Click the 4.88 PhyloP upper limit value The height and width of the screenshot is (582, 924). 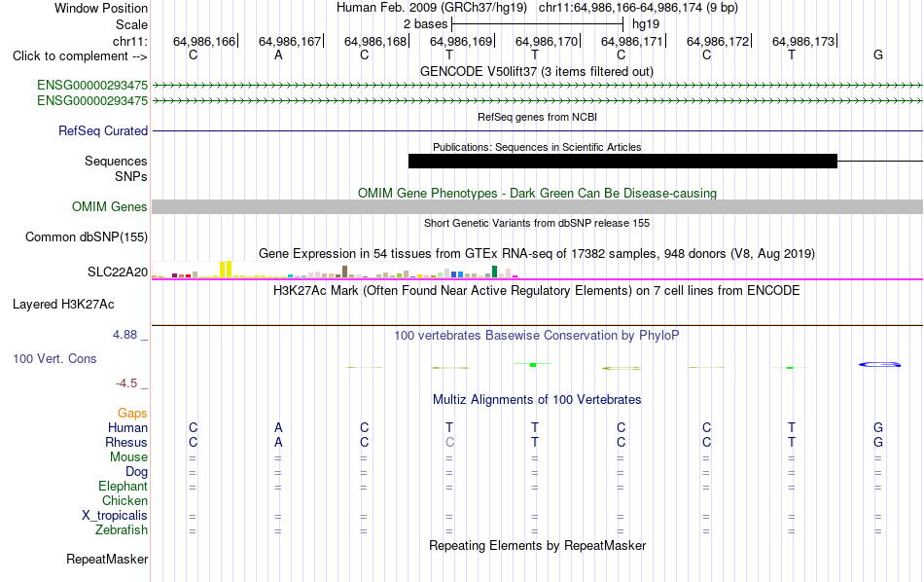(x=124, y=335)
